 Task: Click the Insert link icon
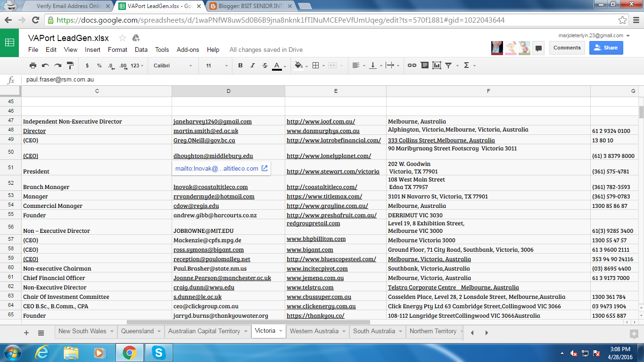point(412,66)
